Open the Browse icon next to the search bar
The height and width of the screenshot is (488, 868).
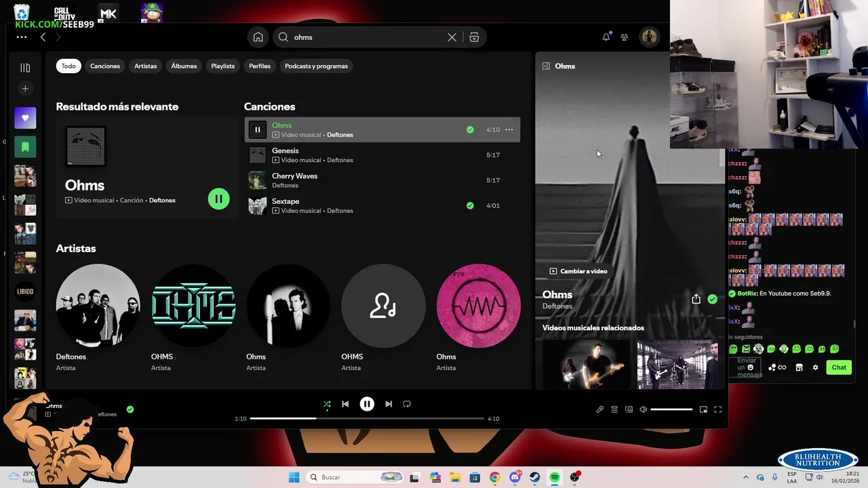(474, 37)
